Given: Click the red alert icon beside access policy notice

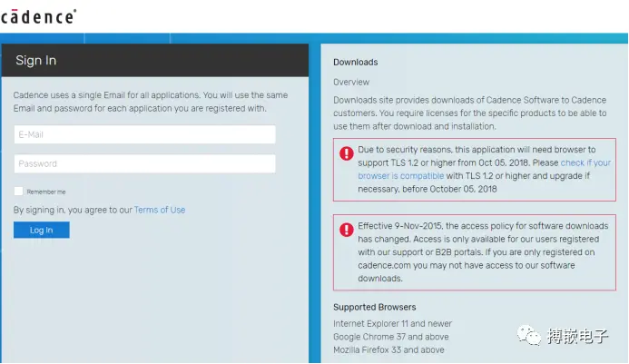Looking at the screenshot, I should click(346, 229).
